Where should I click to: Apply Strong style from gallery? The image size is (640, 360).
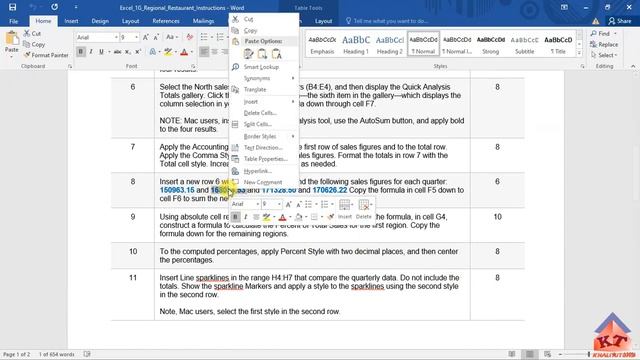click(x=491, y=44)
